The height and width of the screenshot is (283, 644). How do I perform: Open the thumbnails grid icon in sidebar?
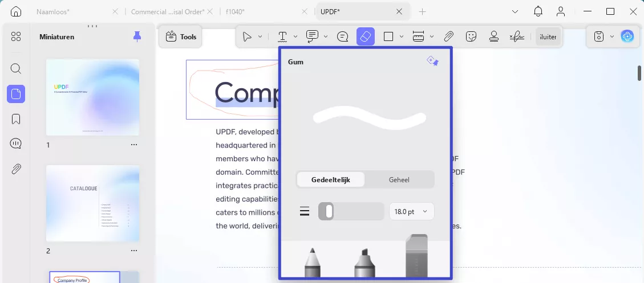pos(15,37)
